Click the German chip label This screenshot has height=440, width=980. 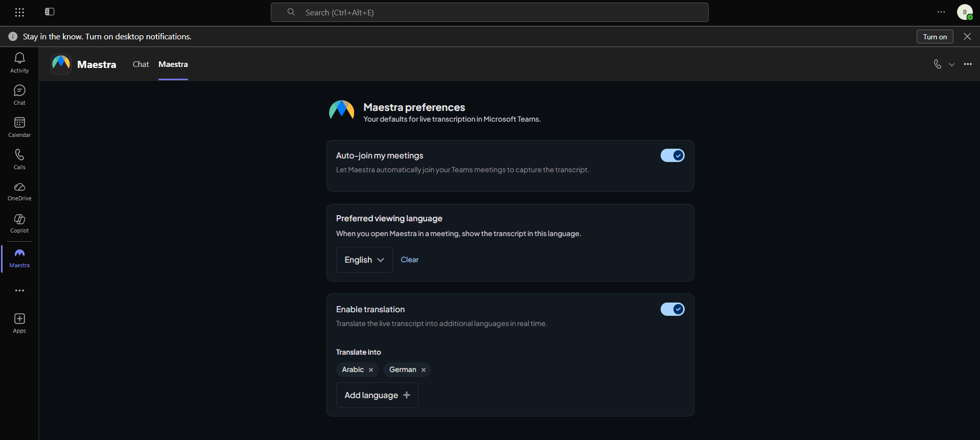pyautogui.click(x=403, y=369)
